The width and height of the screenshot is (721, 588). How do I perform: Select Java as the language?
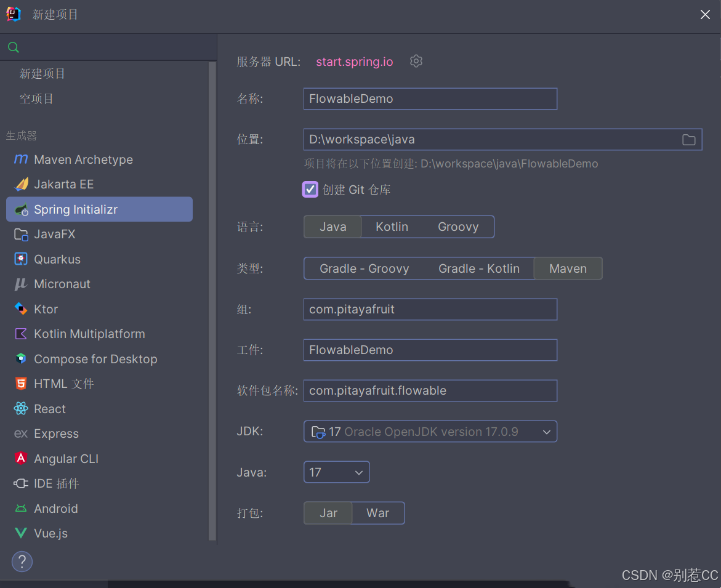point(333,227)
